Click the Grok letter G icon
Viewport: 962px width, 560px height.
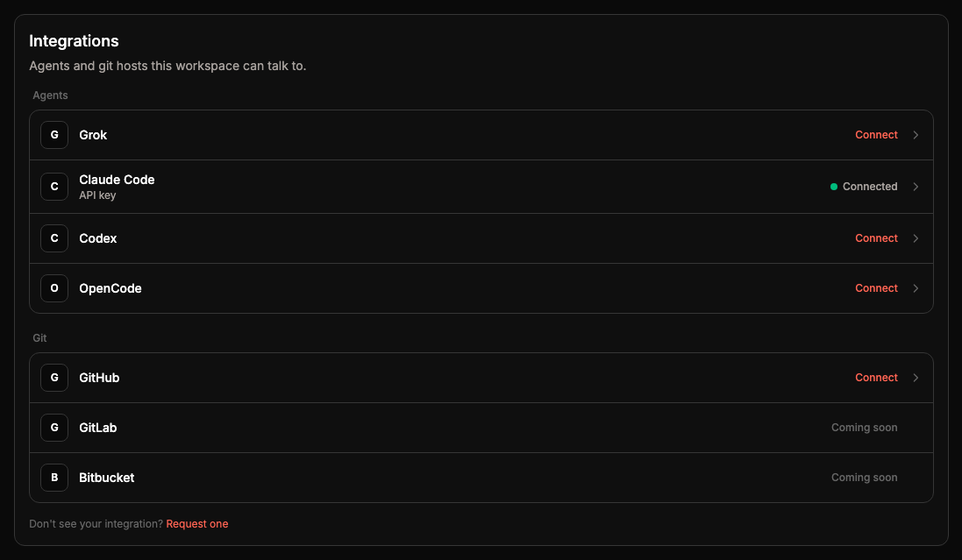[x=54, y=135]
